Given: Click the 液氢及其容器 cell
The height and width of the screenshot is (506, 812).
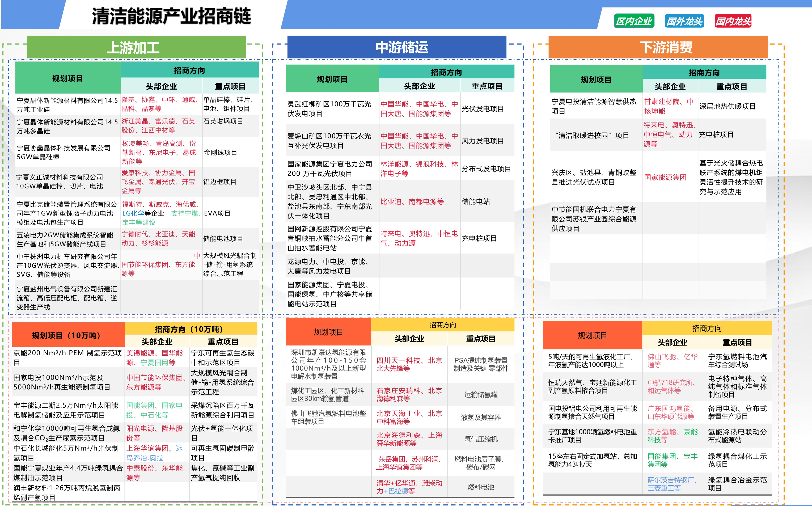Looking at the screenshot, I should click(x=481, y=417).
